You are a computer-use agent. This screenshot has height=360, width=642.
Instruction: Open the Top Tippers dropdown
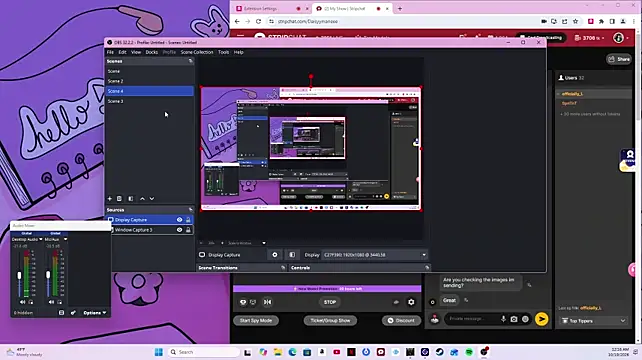tap(594, 321)
